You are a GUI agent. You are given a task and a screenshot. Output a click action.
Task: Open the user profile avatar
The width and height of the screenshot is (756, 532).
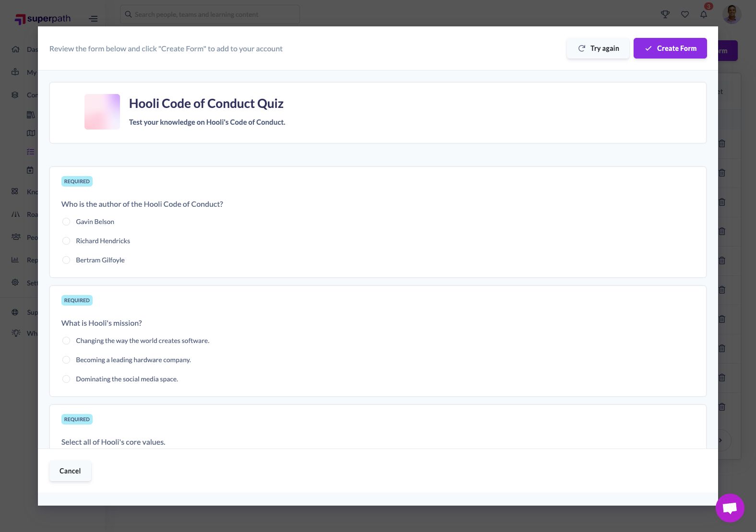(x=732, y=14)
